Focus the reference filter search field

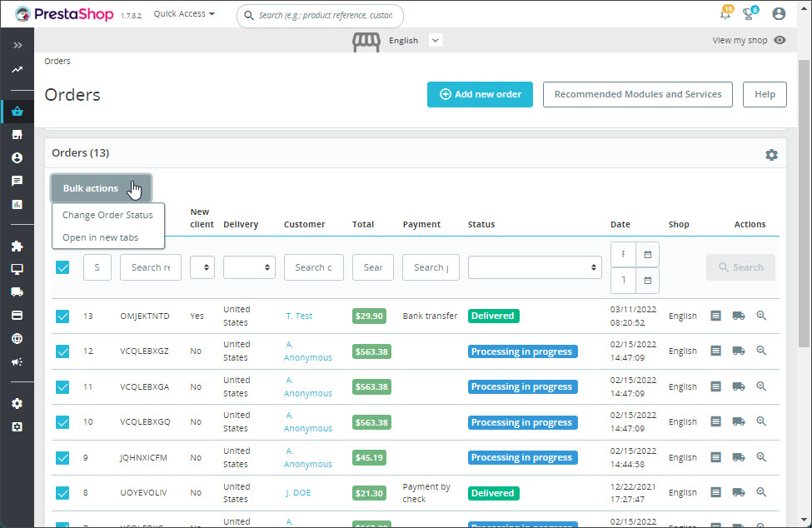151,267
